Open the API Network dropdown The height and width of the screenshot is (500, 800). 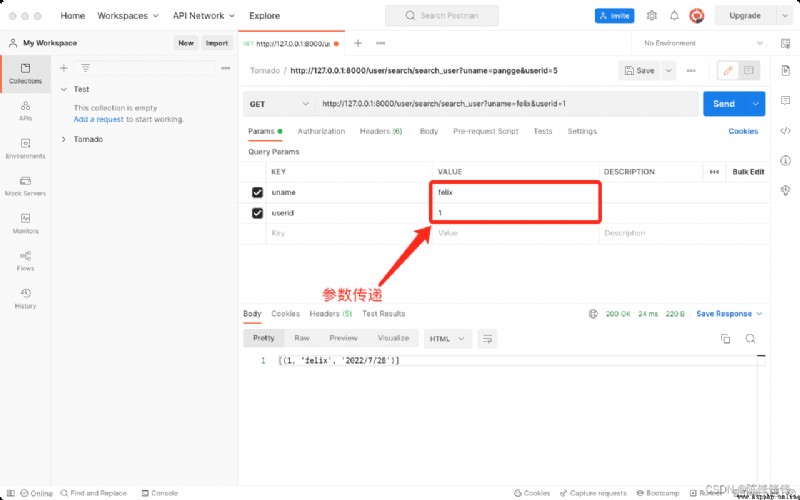click(x=204, y=16)
